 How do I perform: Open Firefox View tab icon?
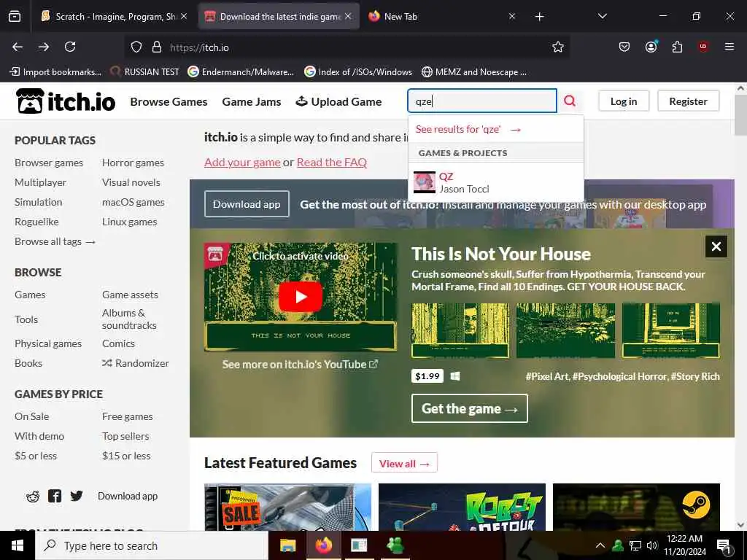(x=15, y=17)
